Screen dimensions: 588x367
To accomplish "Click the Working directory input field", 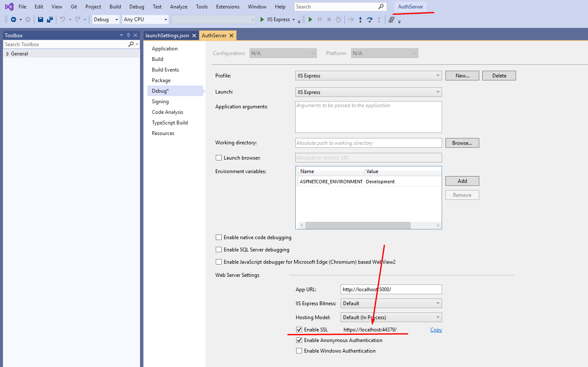I will coord(368,143).
